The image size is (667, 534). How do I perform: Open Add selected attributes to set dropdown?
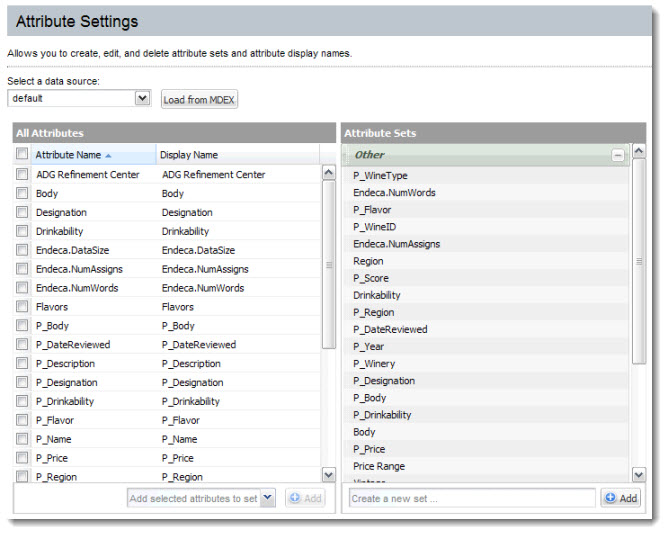[267, 498]
